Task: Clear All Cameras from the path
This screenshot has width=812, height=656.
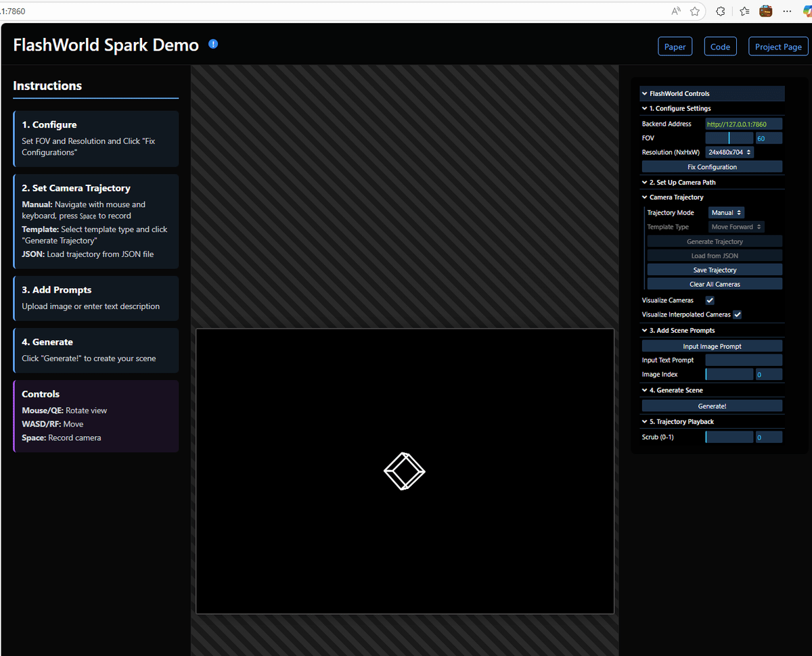Action: [715, 283]
